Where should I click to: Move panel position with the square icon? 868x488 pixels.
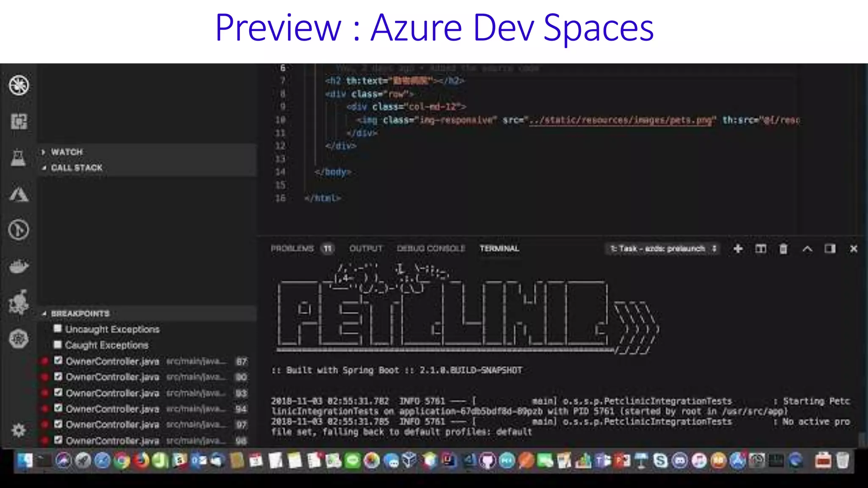pyautogui.click(x=830, y=249)
